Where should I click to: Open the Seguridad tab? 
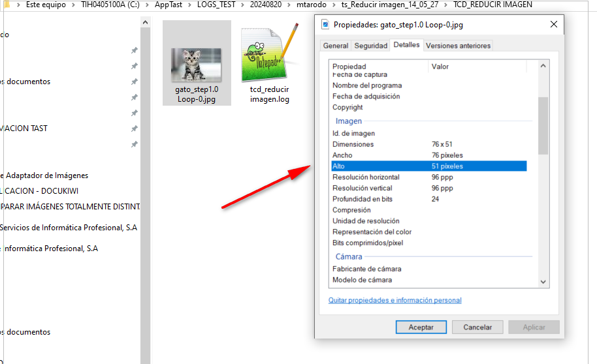[370, 46]
